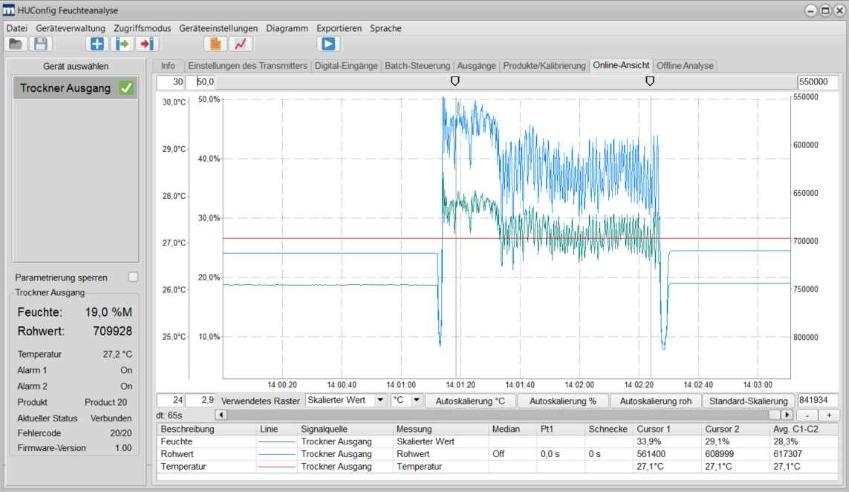Click the first cursor marker above the chart
849x492 pixels.
coord(456,80)
